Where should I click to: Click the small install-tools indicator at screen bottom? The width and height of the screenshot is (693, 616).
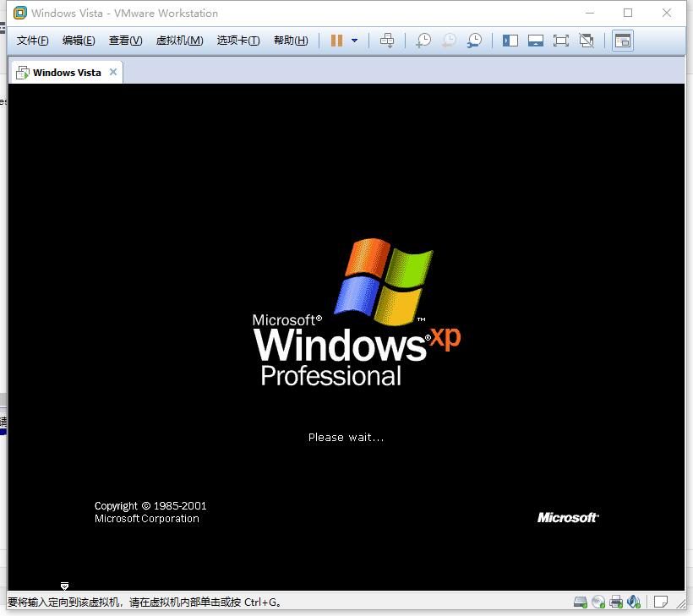pos(64,586)
